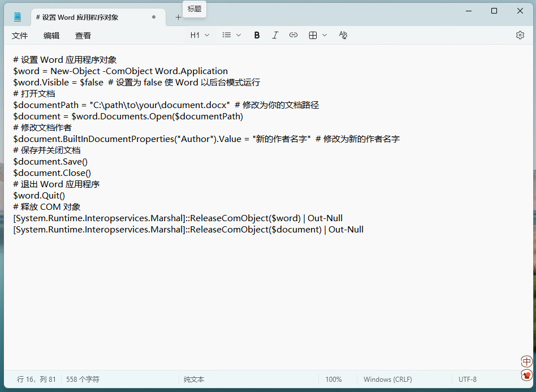Click the 纯文本 format indicator

pos(194,380)
